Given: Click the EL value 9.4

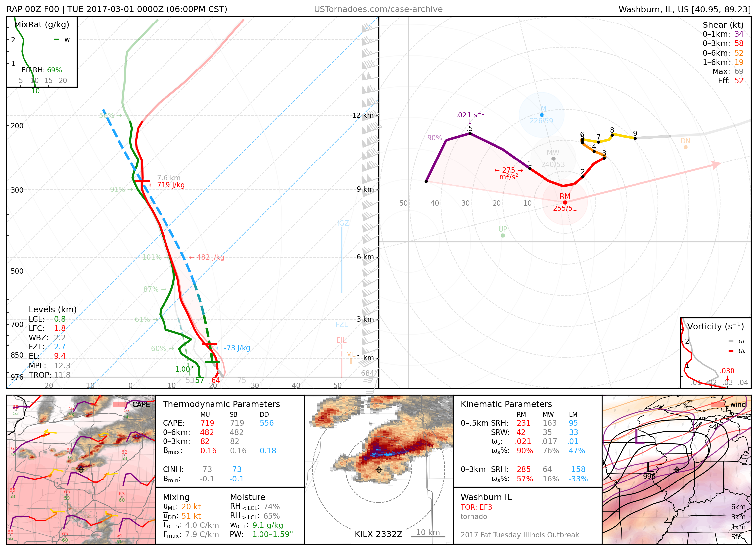Looking at the screenshot, I should point(60,356).
